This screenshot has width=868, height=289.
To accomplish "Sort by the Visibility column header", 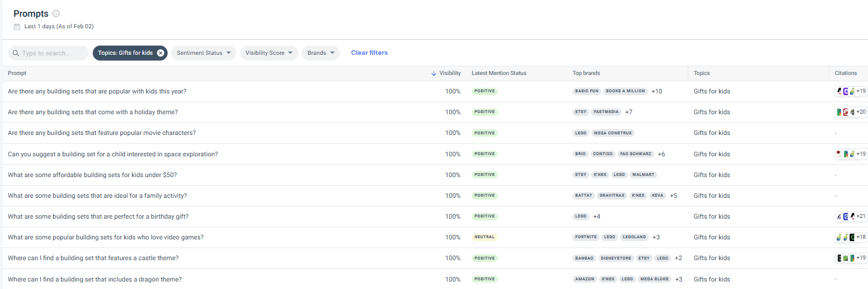I will pyautogui.click(x=450, y=73).
